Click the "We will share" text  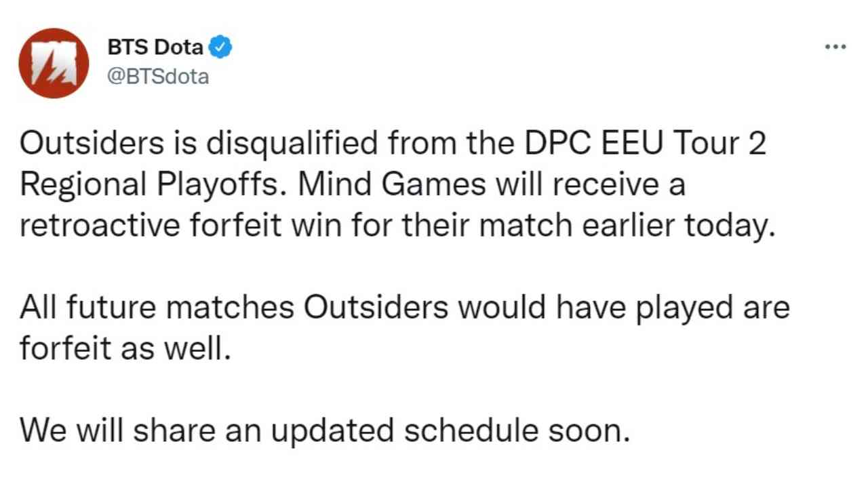pos(107,430)
